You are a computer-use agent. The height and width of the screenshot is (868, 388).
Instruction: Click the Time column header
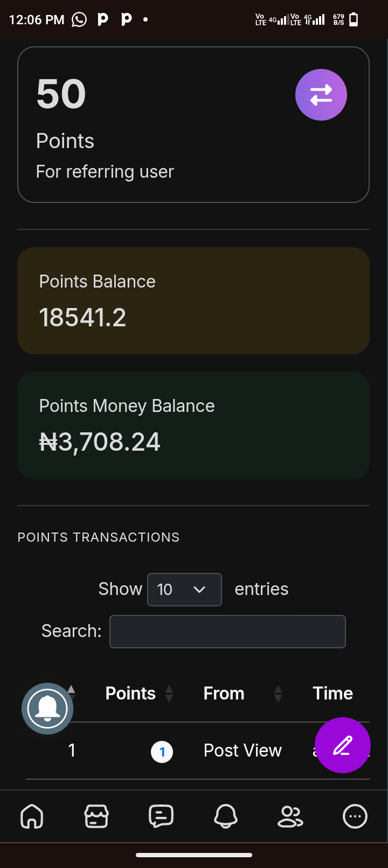coord(332,694)
